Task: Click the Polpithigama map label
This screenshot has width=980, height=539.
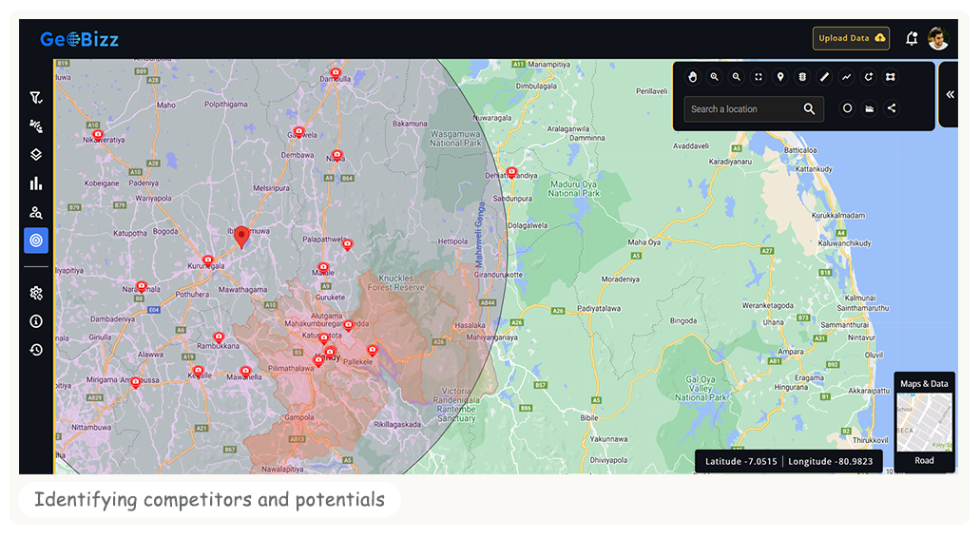Action: pos(225,105)
